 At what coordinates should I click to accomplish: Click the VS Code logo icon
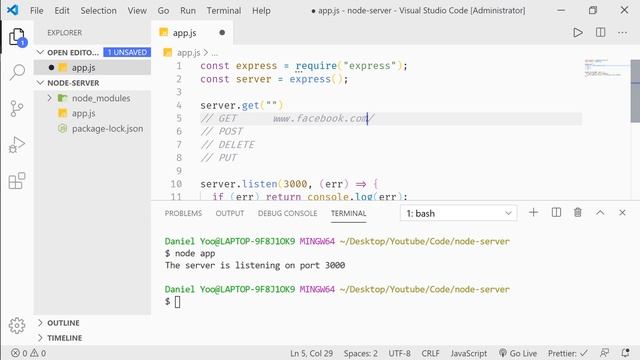pyautogui.click(x=13, y=10)
